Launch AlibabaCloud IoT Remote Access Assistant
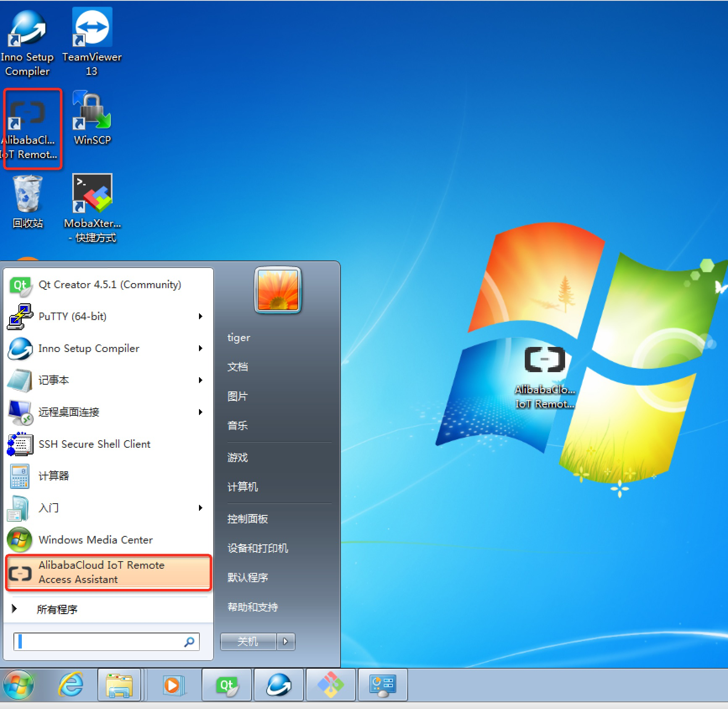This screenshot has width=728, height=709. click(108, 572)
